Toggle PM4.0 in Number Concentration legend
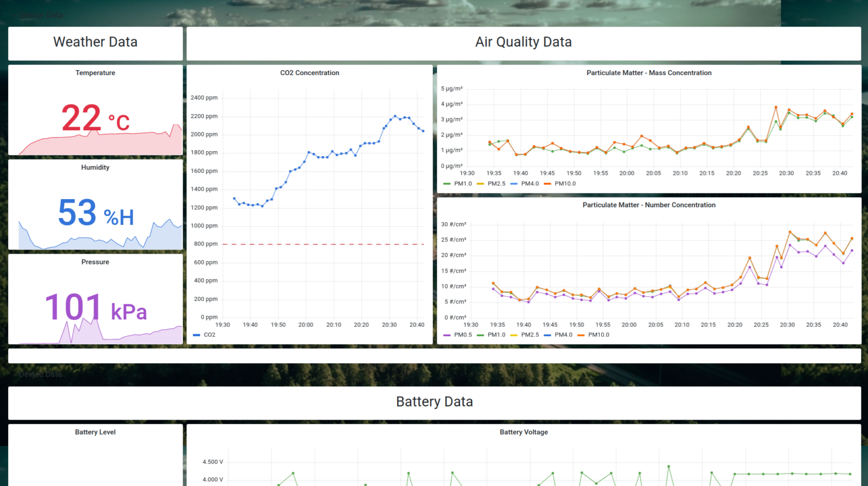868x486 pixels. click(563, 335)
